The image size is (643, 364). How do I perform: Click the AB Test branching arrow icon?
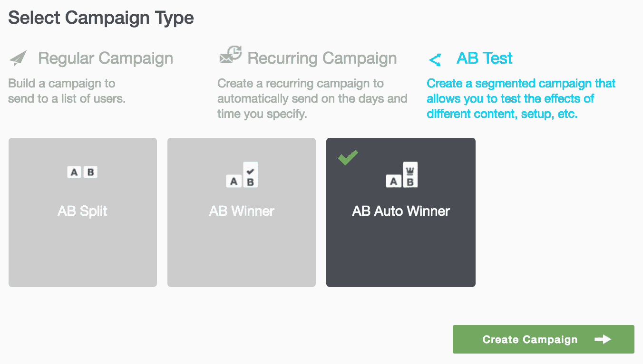435,59
